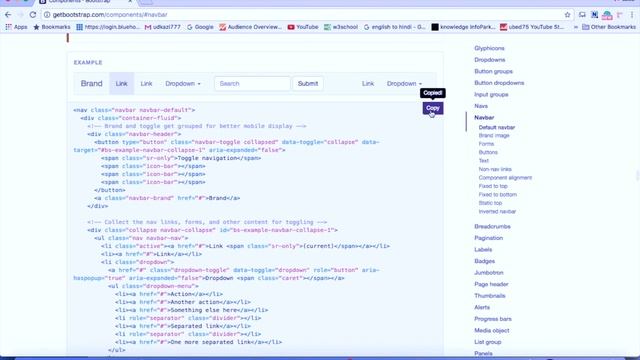Click the second Link next to Dropdown

(146, 83)
